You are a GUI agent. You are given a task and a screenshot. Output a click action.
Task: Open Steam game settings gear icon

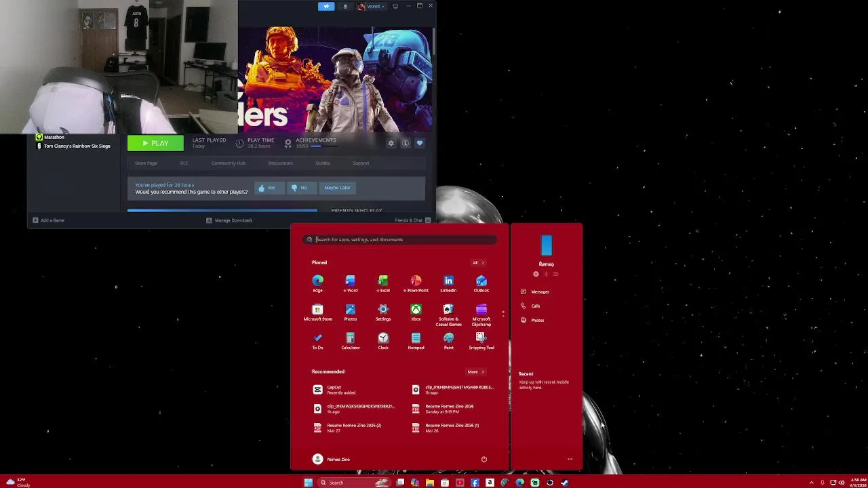point(391,143)
